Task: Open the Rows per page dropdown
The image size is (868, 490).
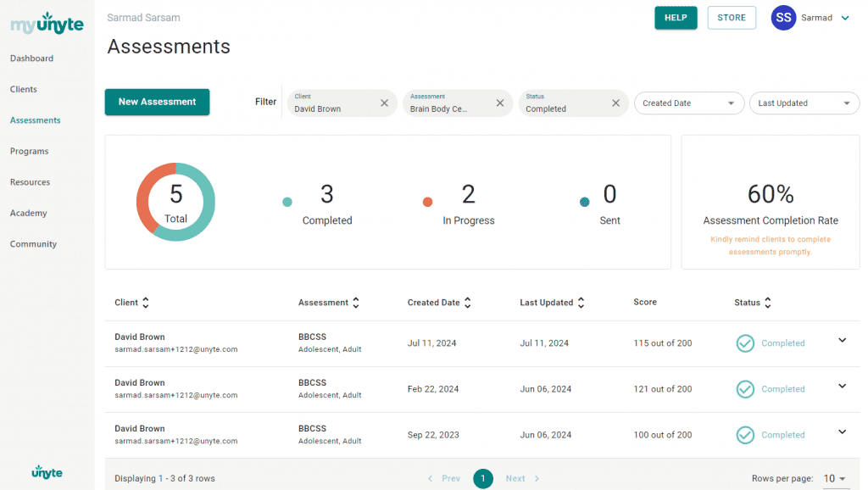Action: tap(833, 478)
